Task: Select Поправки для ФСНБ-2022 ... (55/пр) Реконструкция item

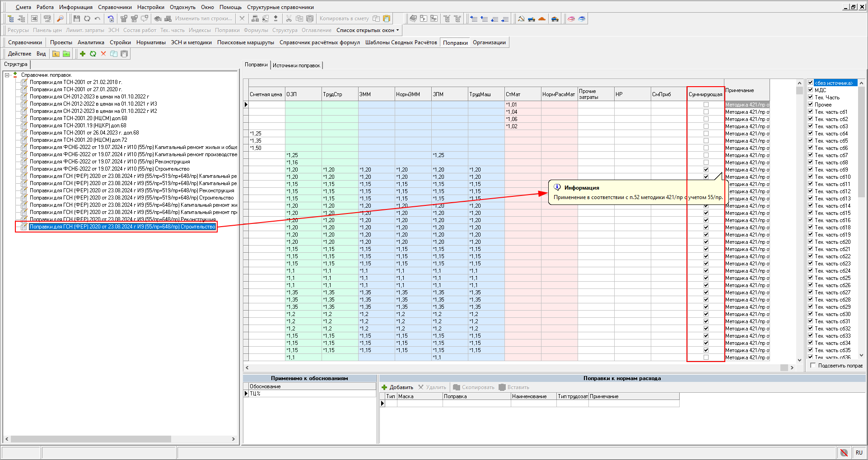Action: (x=110, y=162)
